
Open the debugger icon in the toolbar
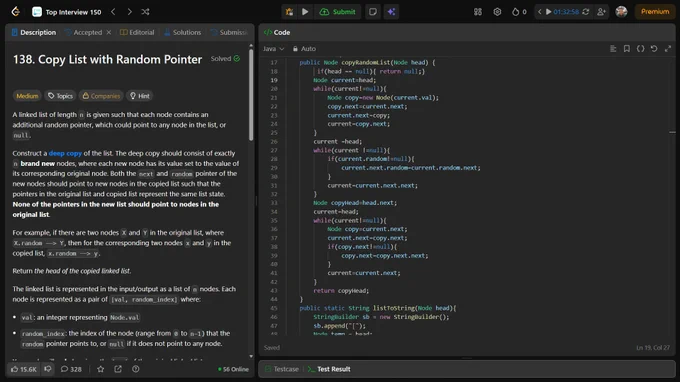(289, 12)
